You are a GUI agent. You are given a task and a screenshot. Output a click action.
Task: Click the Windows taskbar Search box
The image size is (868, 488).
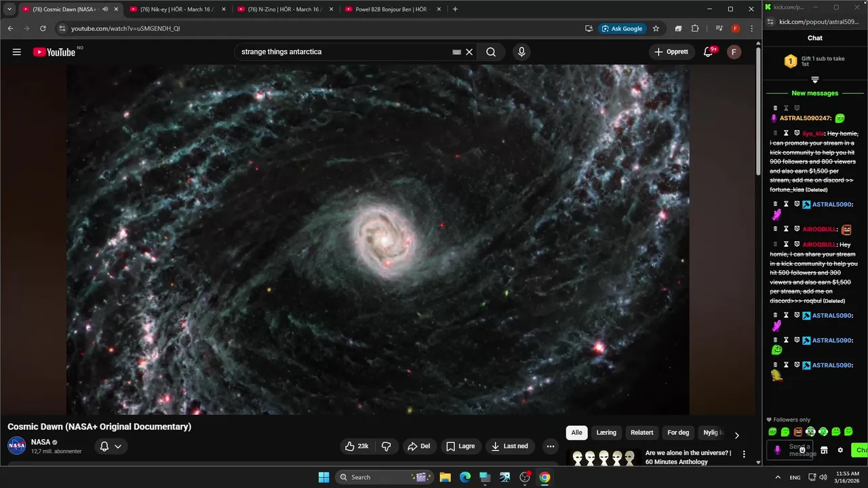click(384, 477)
